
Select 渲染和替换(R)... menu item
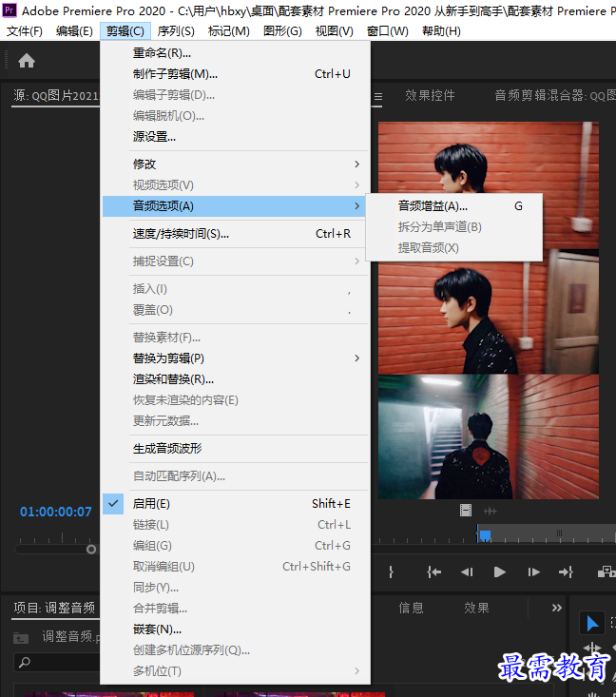coord(235,379)
